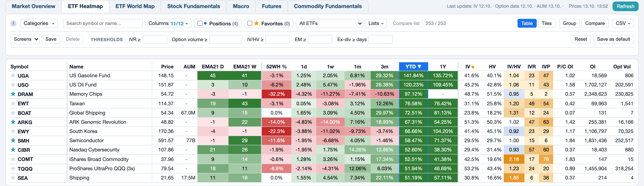Switch to Market Overview tab
This screenshot has width=644, height=186.
pos(34,6)
